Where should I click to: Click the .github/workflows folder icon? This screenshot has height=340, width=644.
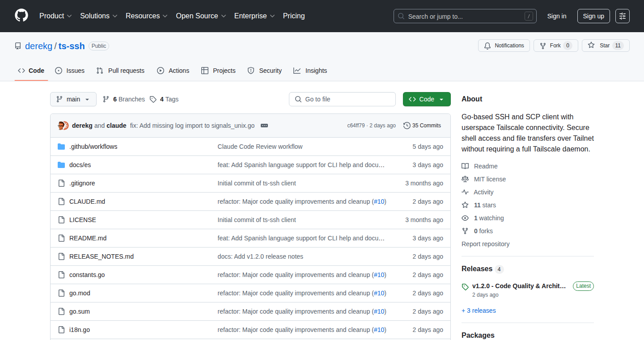tap(61, 147)
